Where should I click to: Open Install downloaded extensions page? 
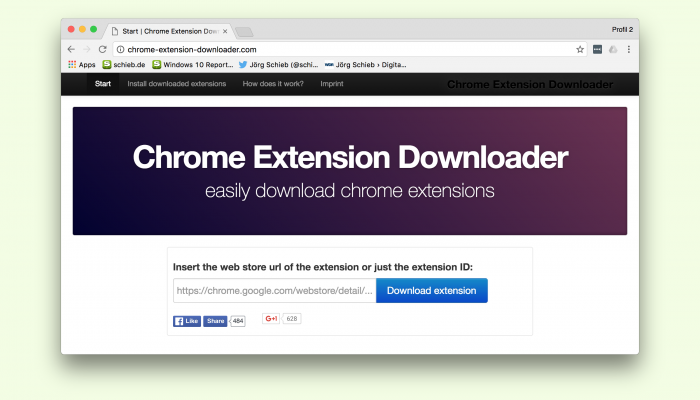(177, 84)
